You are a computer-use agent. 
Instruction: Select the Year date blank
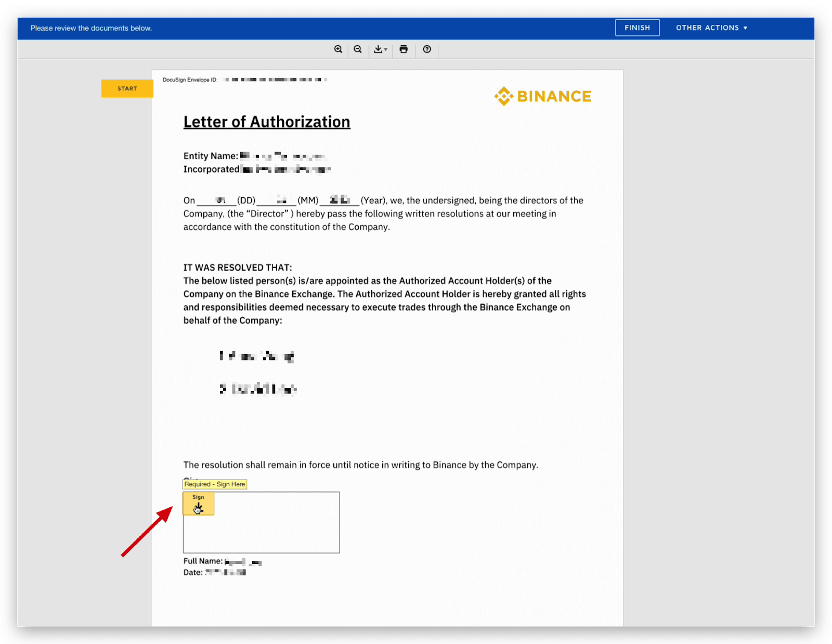click(x=340, y=200)
